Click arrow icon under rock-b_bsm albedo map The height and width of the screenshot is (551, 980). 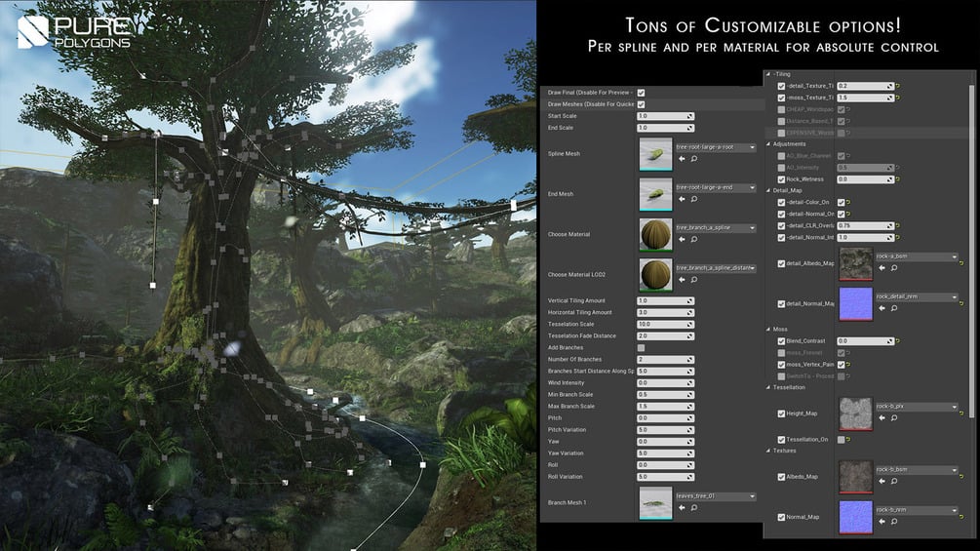[x=882, y=481]
